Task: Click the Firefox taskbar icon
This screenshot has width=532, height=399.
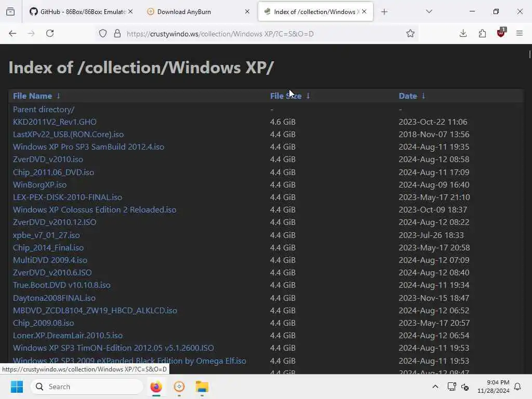Action: 156,387
